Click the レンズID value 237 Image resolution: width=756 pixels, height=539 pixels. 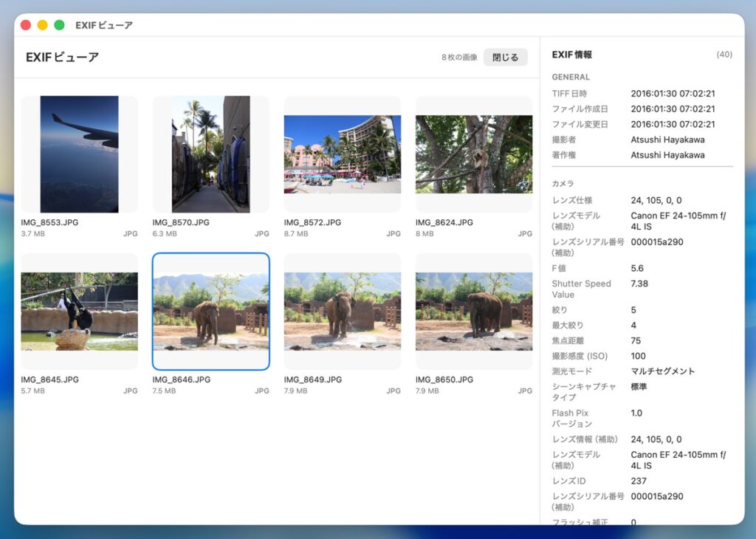tap(638, 481)
